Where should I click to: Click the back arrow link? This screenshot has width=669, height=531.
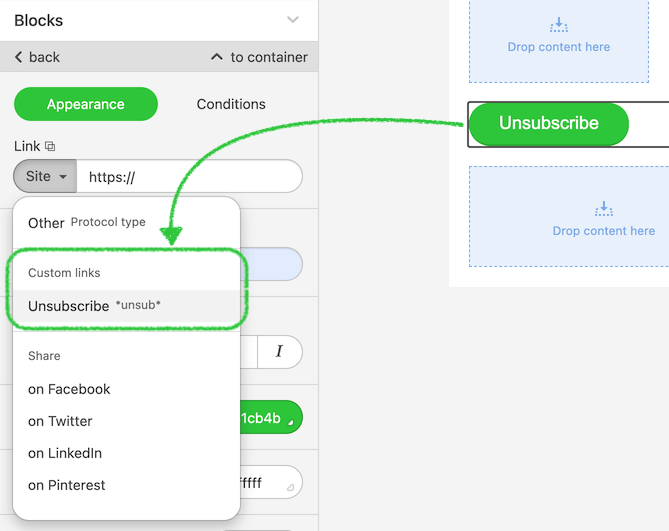coord(37,57)
